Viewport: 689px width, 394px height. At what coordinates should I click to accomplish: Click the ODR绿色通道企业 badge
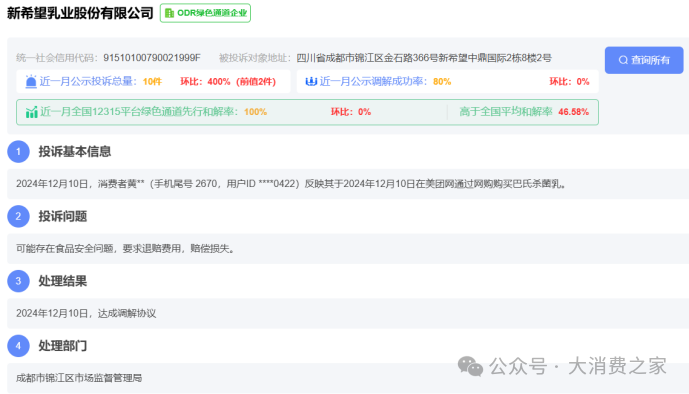pyautogui.click(x=205, y=13)
